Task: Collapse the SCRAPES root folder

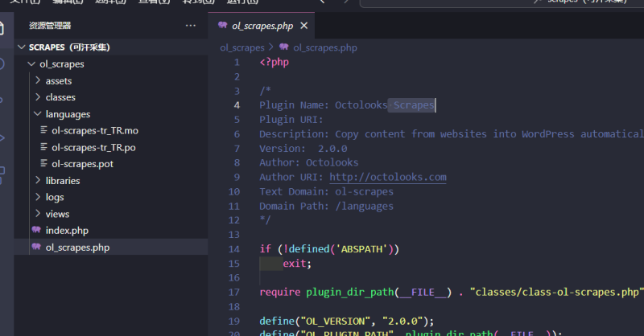Action: click(x=22, y=47)
